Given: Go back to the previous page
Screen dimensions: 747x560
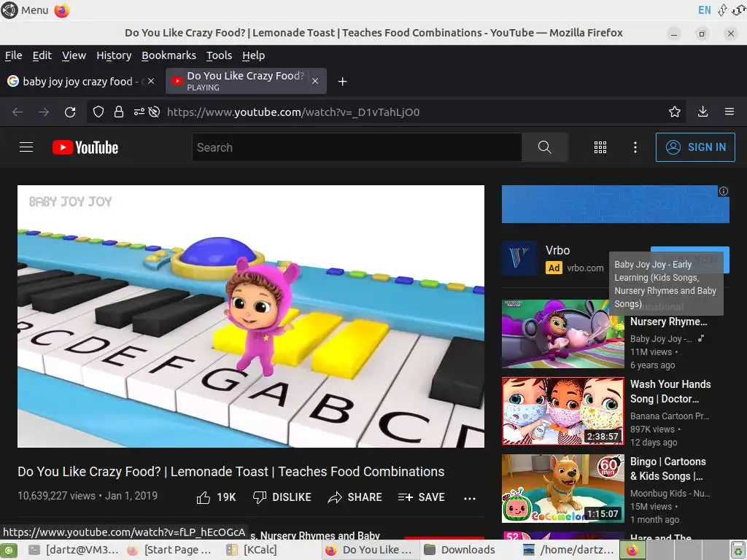Looking at the screenshot, I should click(18, 112).
